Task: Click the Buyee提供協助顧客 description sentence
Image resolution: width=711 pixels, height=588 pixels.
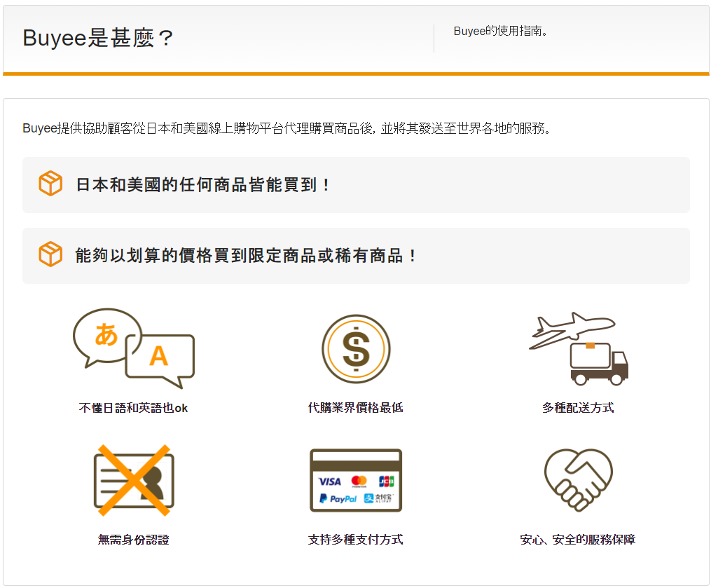Action: 287,128
